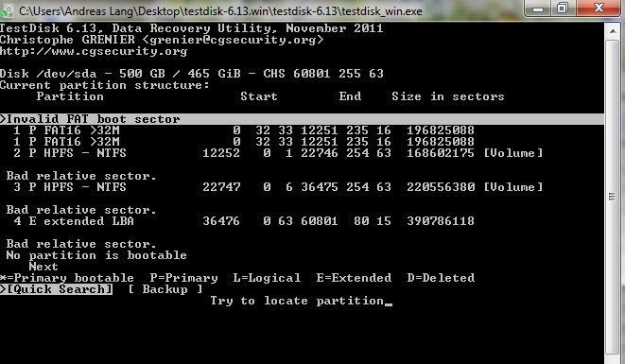Click the 'TestDisk 6.13, Data Recovery Utility' header line
The image size is (625, 364).
pyautogui.click(x=192, y=28)
